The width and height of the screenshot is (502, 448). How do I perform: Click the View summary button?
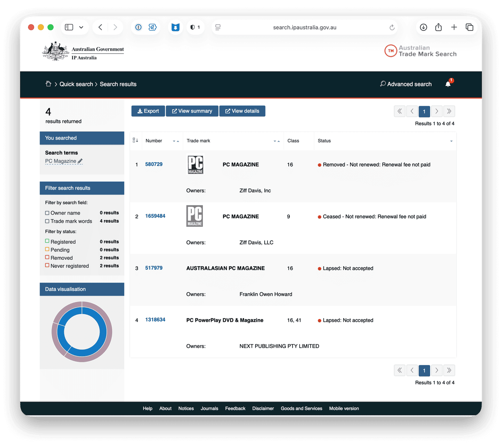[192, 111]
